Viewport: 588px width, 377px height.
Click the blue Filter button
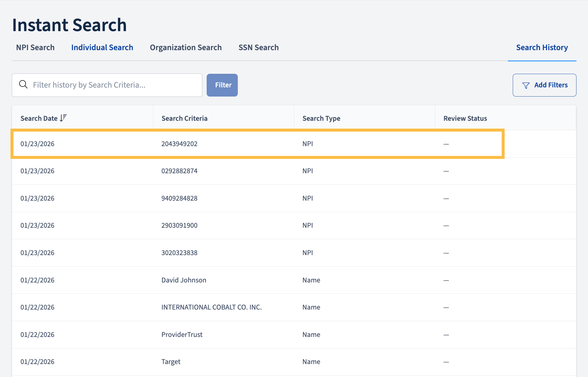(x=222, y=85)
